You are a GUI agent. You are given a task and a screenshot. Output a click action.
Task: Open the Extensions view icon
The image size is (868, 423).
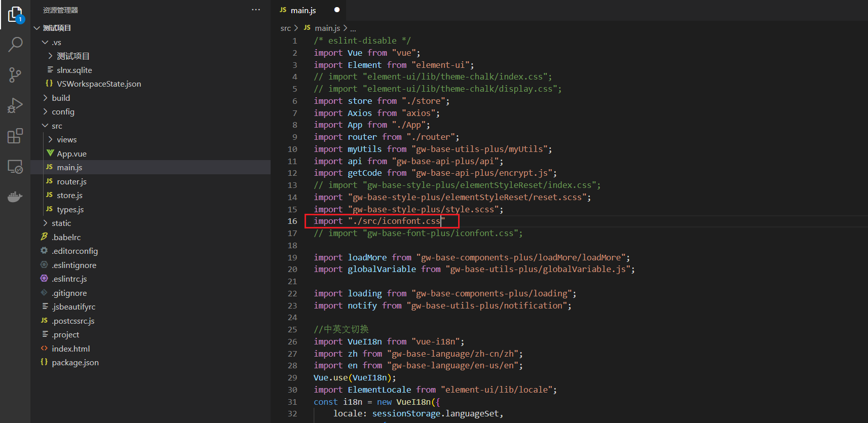15,136
